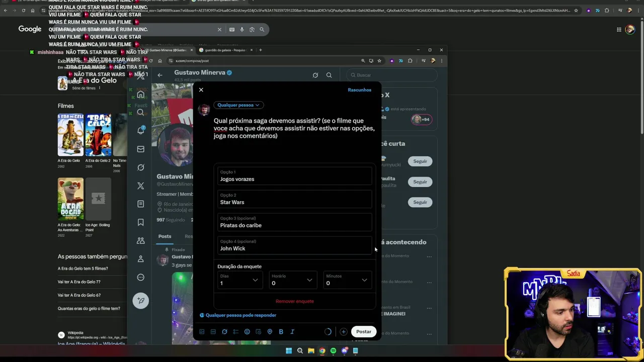
Task: Open Google apps grid icon
Action: pyautogui.click(x=619, y=30)
